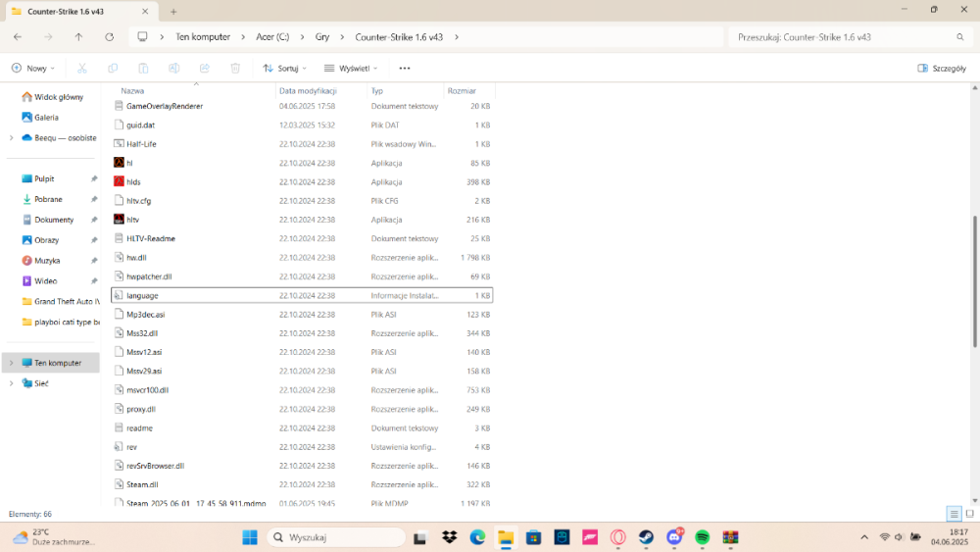This screenshot has height=552, width=980.
Task: Open Opera browser from taskbar
Action: pyautogui.click(x=618, y=537)
